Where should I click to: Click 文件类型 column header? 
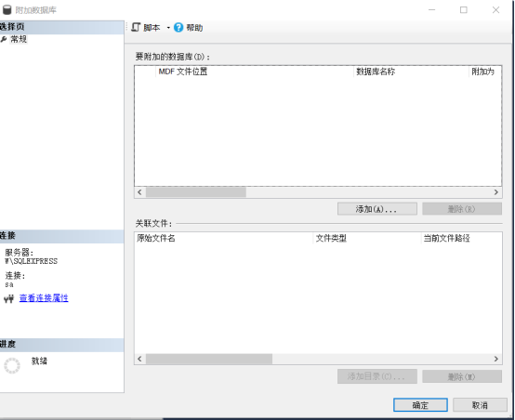pyautogui.click(x=367, y=238)
